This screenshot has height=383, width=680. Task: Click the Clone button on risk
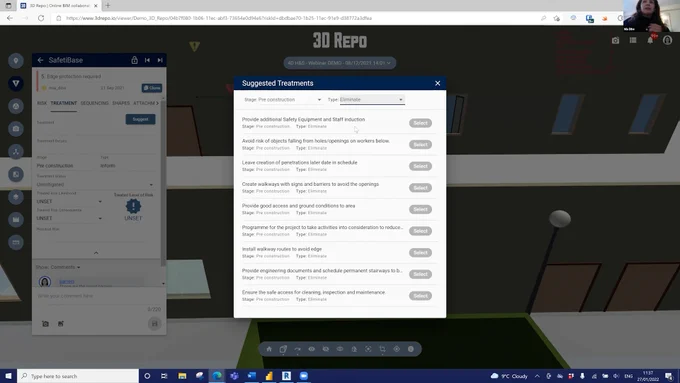[152, 88]
